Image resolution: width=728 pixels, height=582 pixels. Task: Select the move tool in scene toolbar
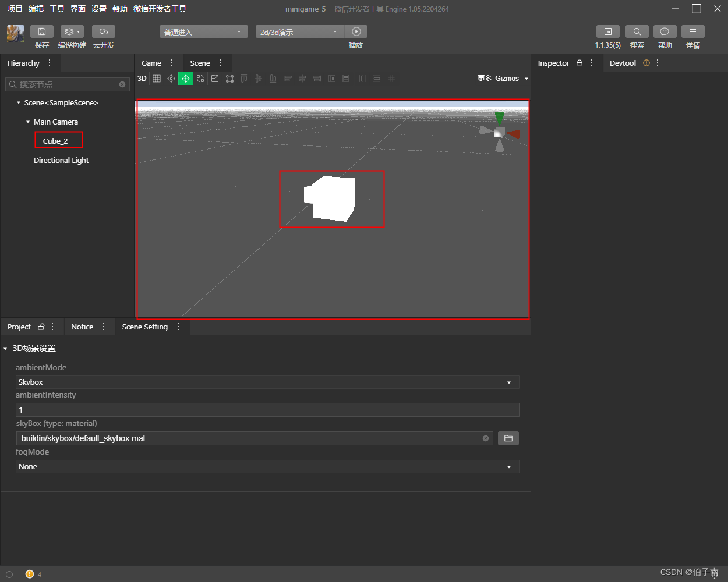click(x=185, y=79)
